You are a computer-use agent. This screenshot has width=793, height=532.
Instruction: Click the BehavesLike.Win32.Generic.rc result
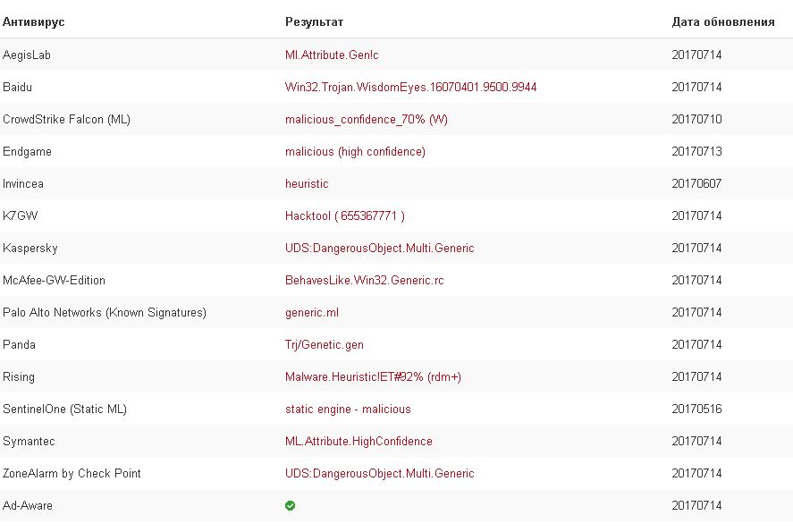coord(364,281)
